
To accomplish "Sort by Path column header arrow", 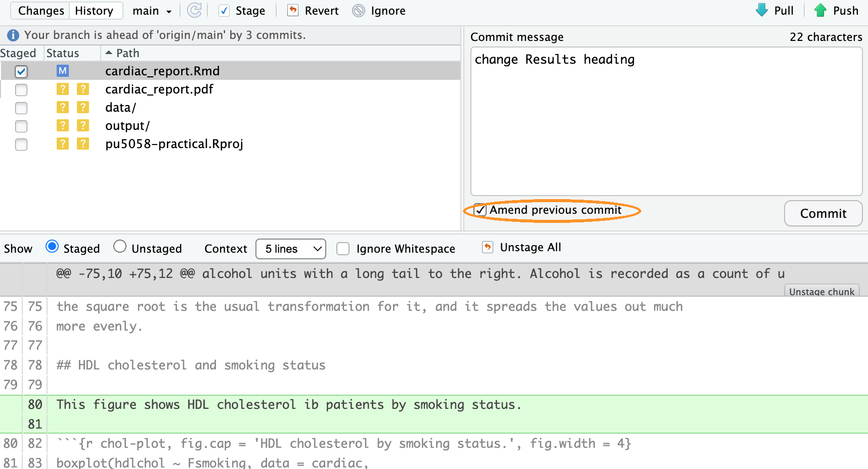I will tap(108, 53).
